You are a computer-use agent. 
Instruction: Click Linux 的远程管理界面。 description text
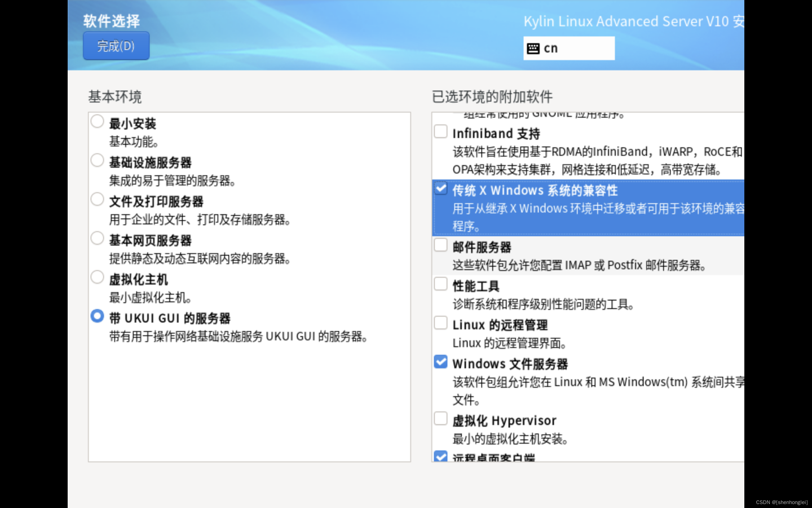click(x=509, y=343)
